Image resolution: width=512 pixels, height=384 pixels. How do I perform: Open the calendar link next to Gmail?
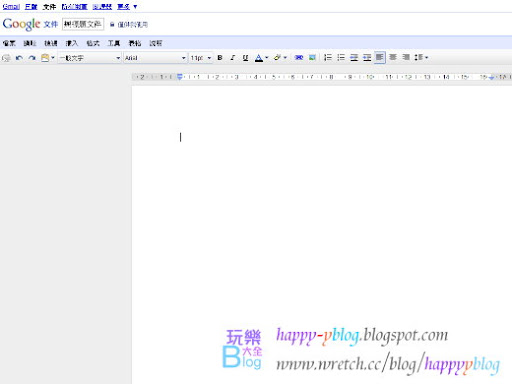(31, 7)
